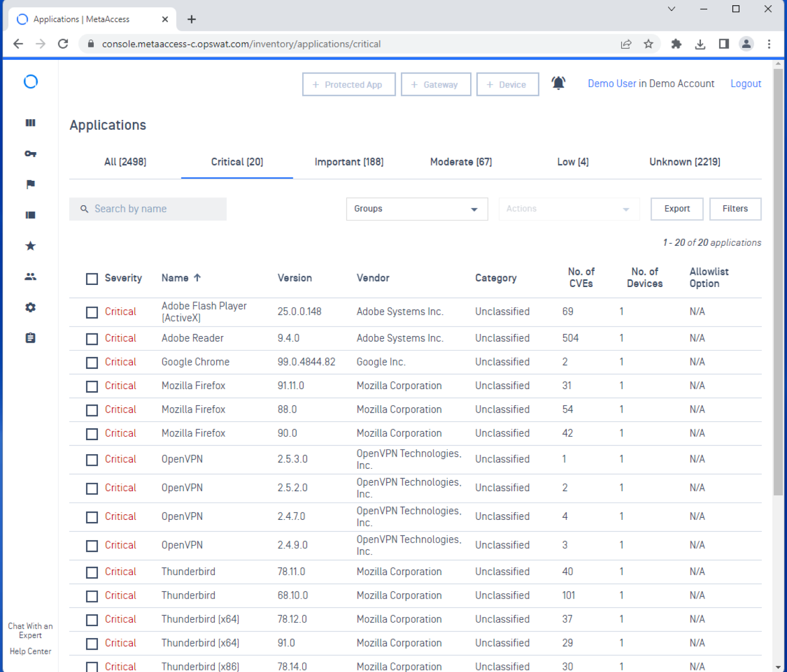Open the Actions dropdown

[569, 209]
